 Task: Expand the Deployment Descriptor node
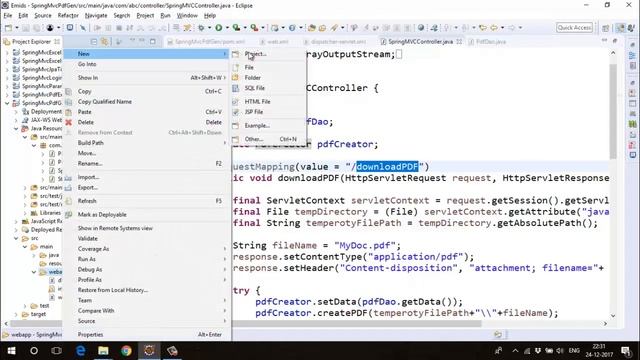coord(16,112)
